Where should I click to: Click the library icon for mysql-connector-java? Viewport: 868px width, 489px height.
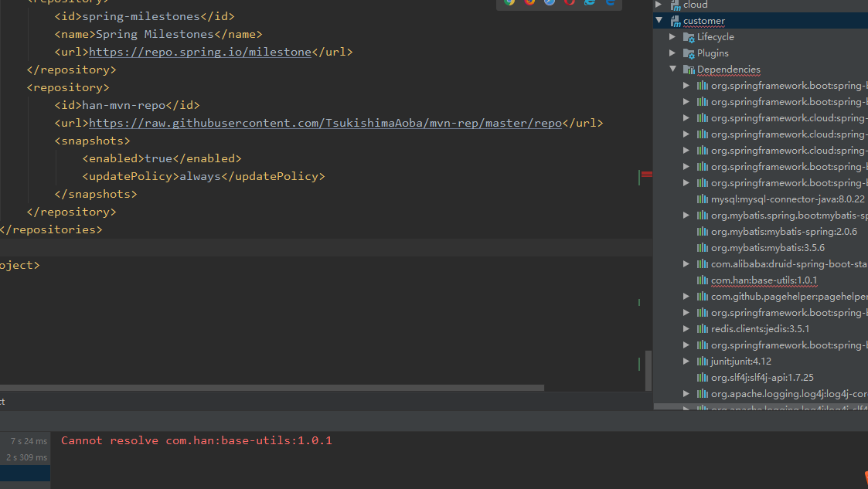[703, 199]
